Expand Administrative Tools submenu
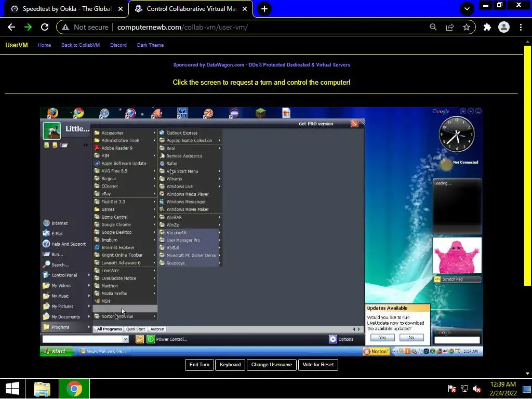The height and width of the screenshot is (399, 532). (x=125, y=140)
